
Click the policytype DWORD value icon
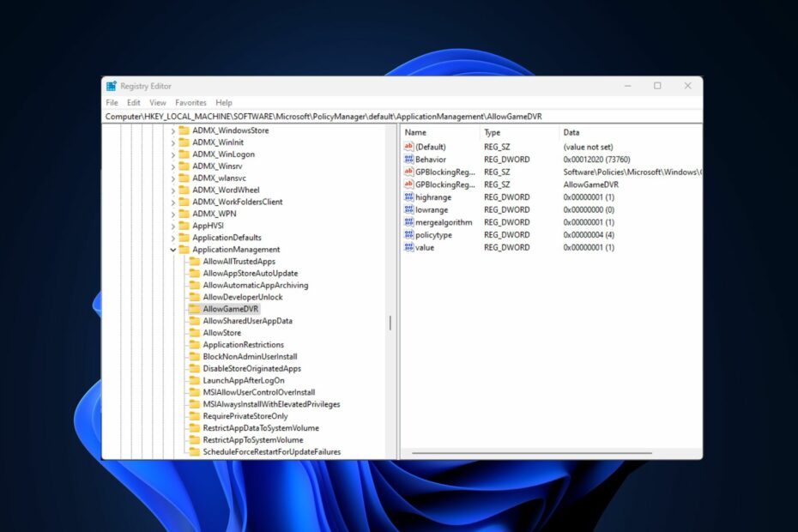408,235
